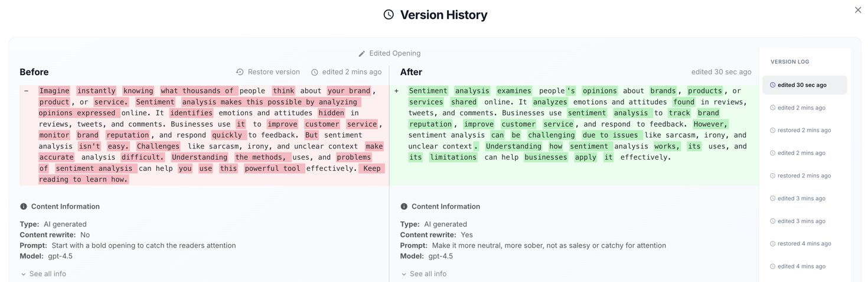Screen dimensions: 868x282
Task: Select the edited 30 sec ago version entry
Action: [x=804, y=85]
